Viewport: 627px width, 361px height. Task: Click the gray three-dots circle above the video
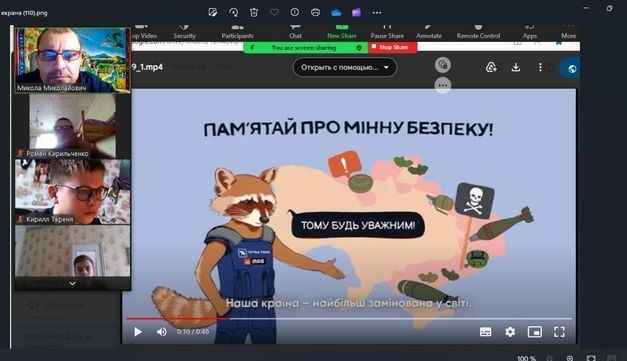[442, 85]
